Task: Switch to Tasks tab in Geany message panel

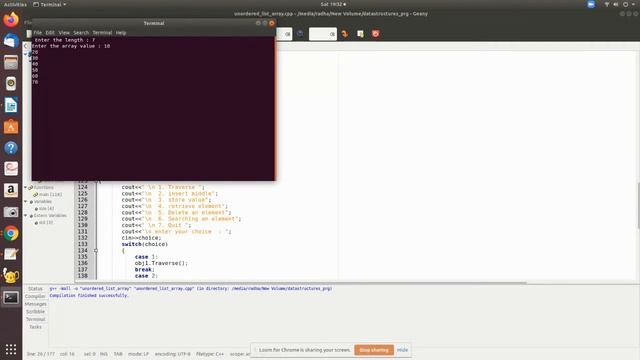Action: coord(36,327)
